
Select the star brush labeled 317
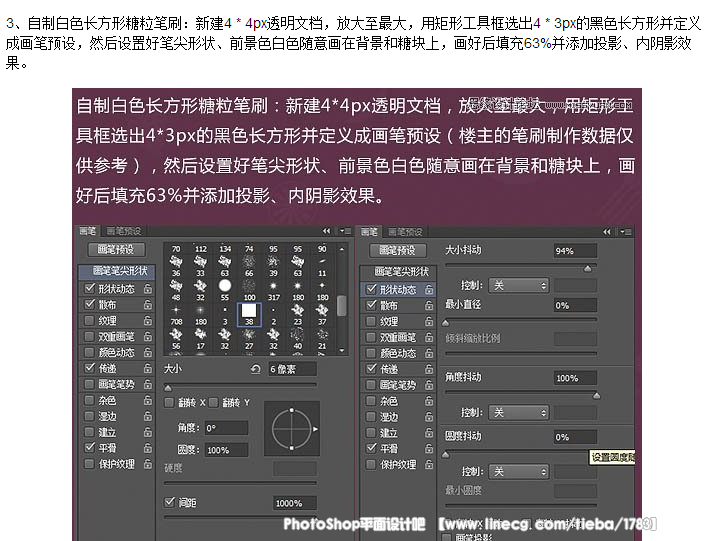click(x=273, y=289)
